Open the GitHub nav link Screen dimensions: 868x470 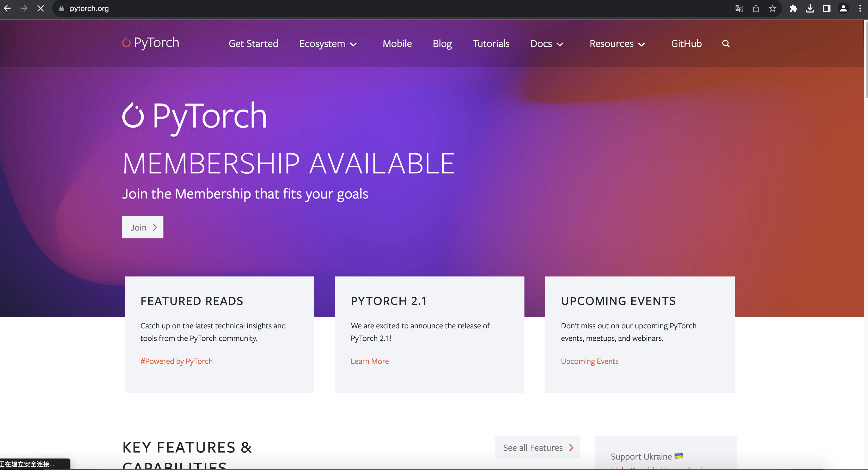(686, 44)
